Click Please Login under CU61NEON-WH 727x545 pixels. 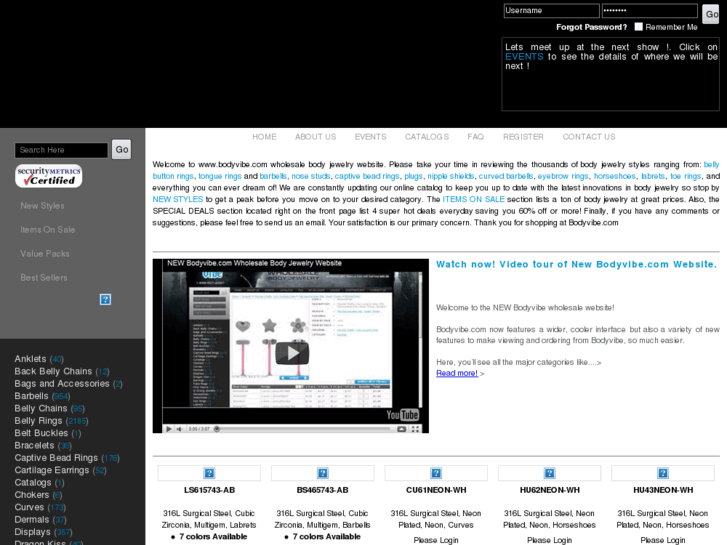[436, 540]
